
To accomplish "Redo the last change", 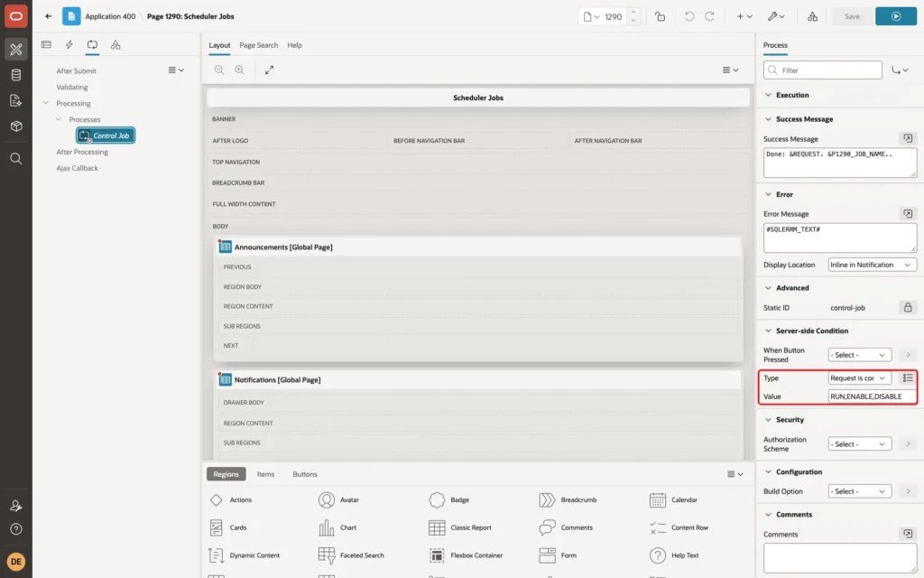I will pyautogui.click(x=709, y=16).
